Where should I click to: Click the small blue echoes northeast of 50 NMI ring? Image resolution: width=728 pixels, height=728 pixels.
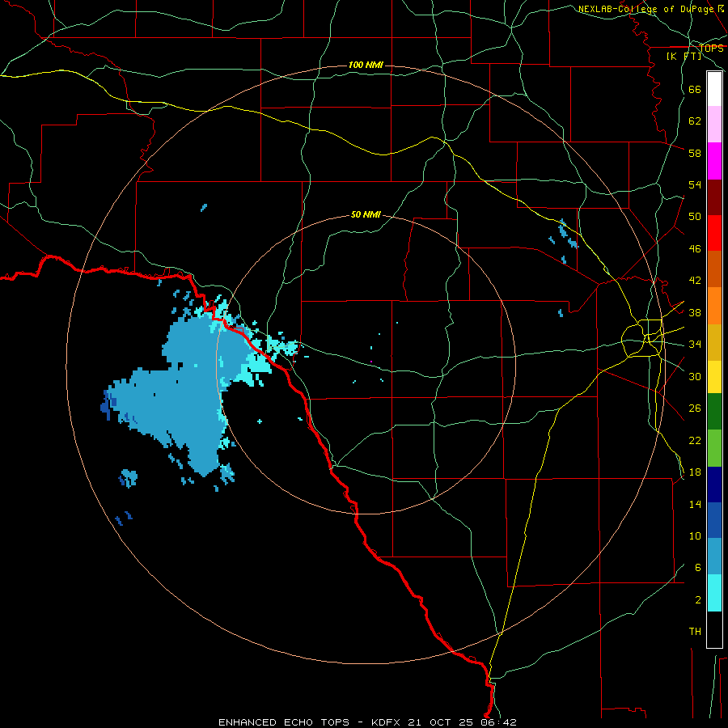(x=565, y=240)
